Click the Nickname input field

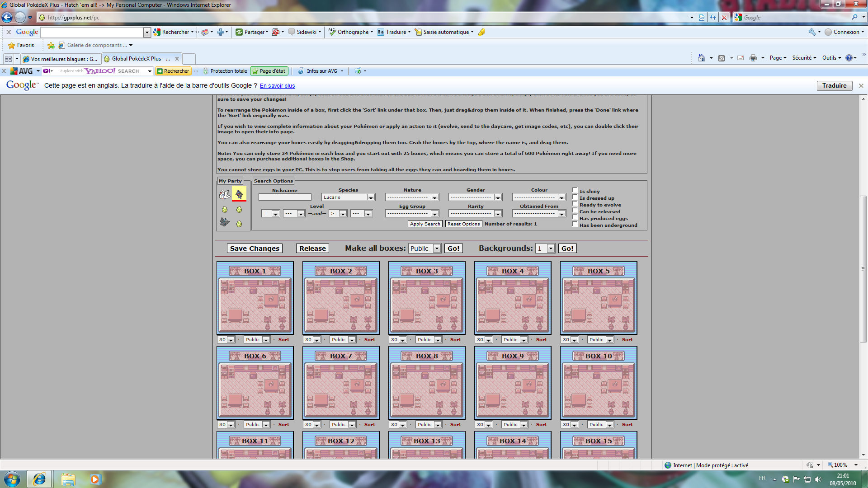click(285, 197)
